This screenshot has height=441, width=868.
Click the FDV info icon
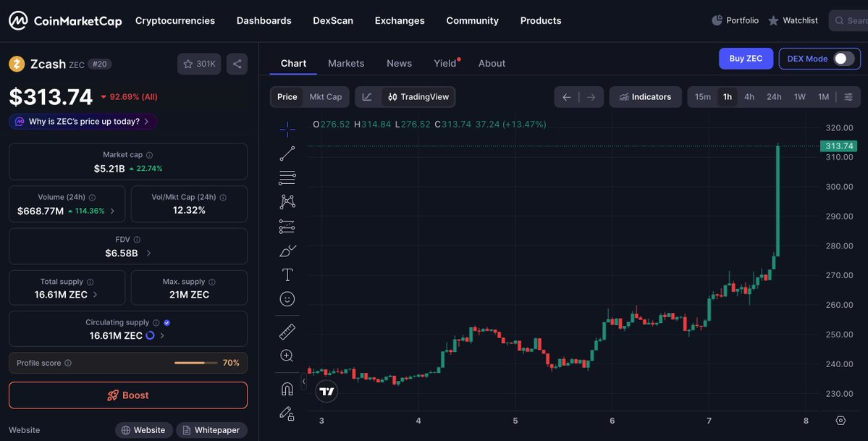[x=137, y=240]
